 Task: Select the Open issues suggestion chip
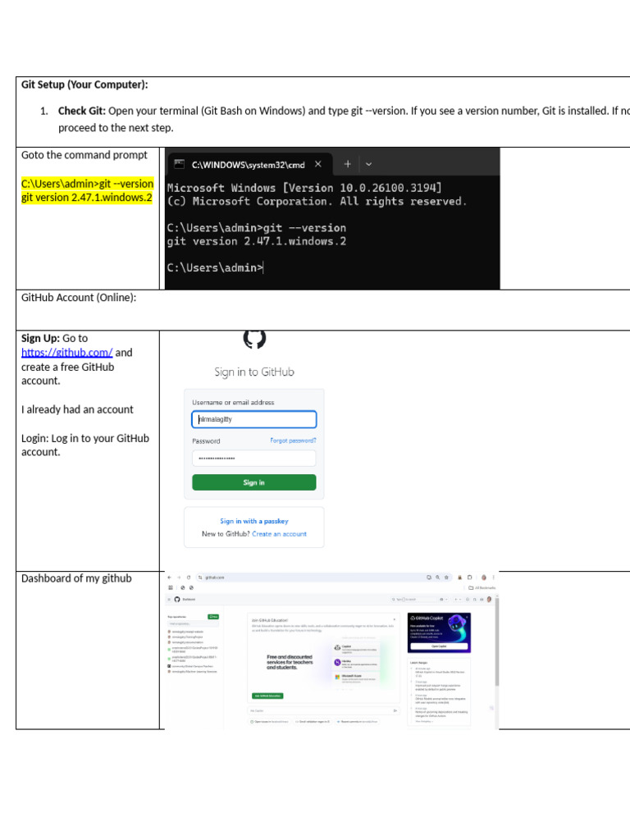pyautogui.click(x=269, y=722)
